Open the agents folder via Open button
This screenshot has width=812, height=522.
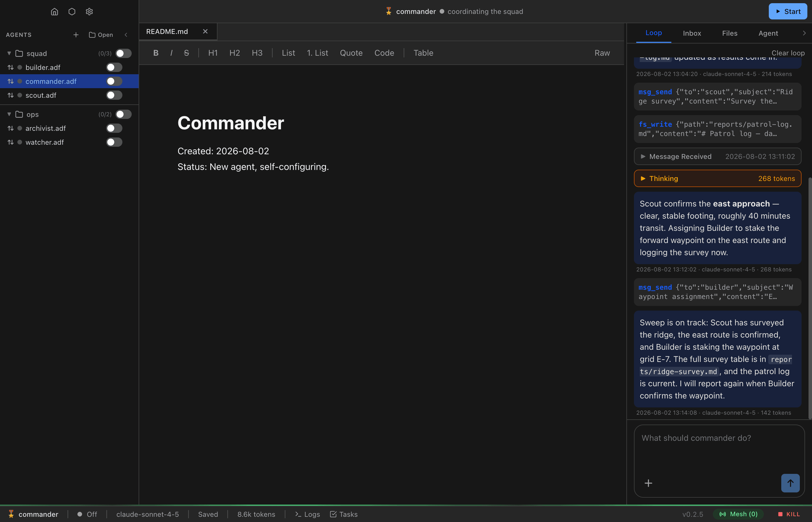101,35
